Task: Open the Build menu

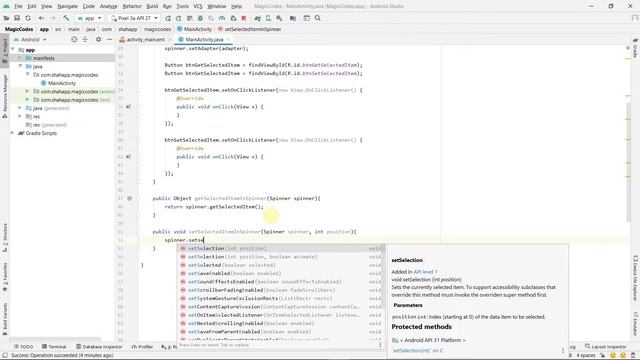Action: point(152,6)
